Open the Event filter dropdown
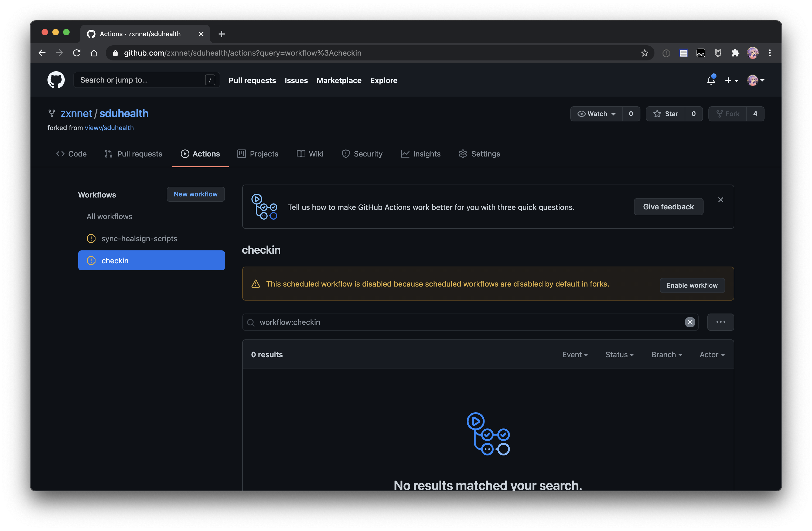Image resolution: width=812 pixels, height=531 pixels. click(x=575, y=354)
